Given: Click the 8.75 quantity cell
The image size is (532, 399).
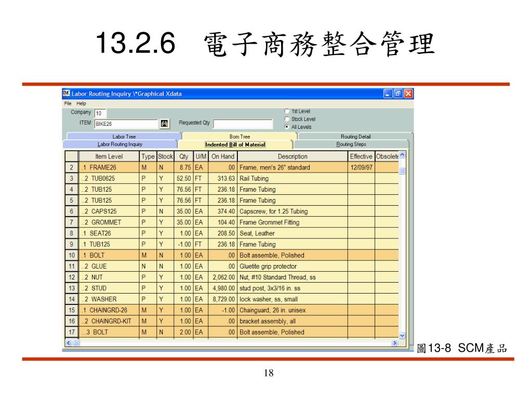Looking at the screenshot, I should pos(183,167).
